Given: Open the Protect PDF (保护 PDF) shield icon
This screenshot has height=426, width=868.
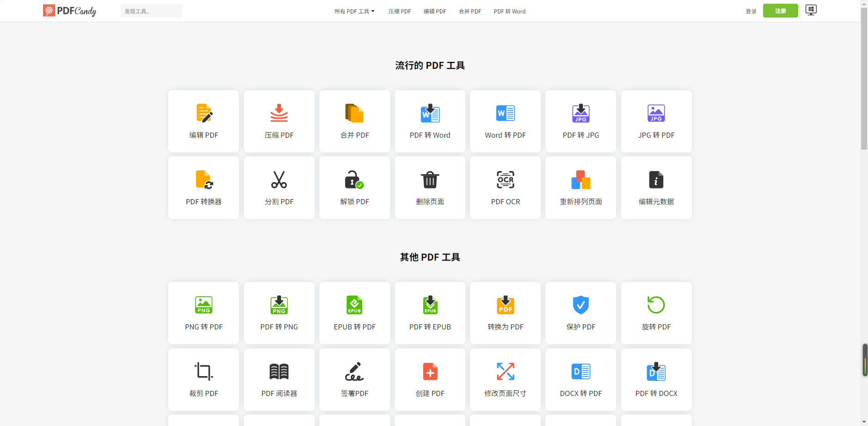Looking at the screenshot, I should click(x=581, y=305).
